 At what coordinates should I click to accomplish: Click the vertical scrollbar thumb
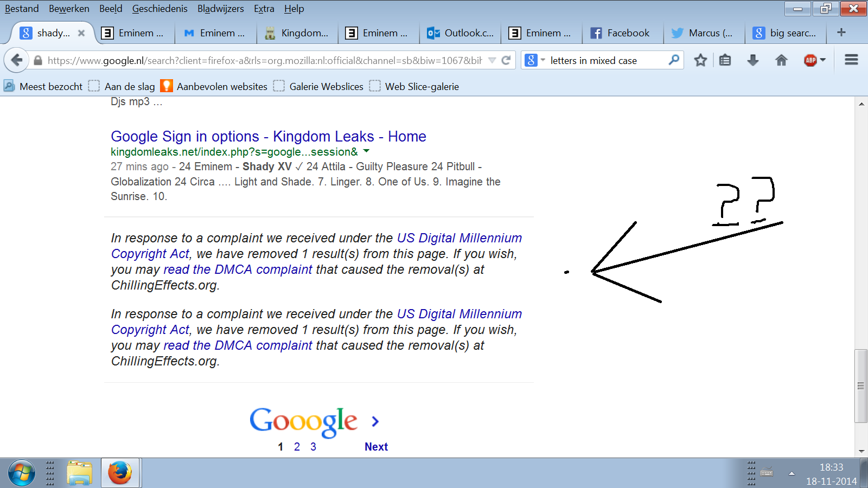click(861, 386)
